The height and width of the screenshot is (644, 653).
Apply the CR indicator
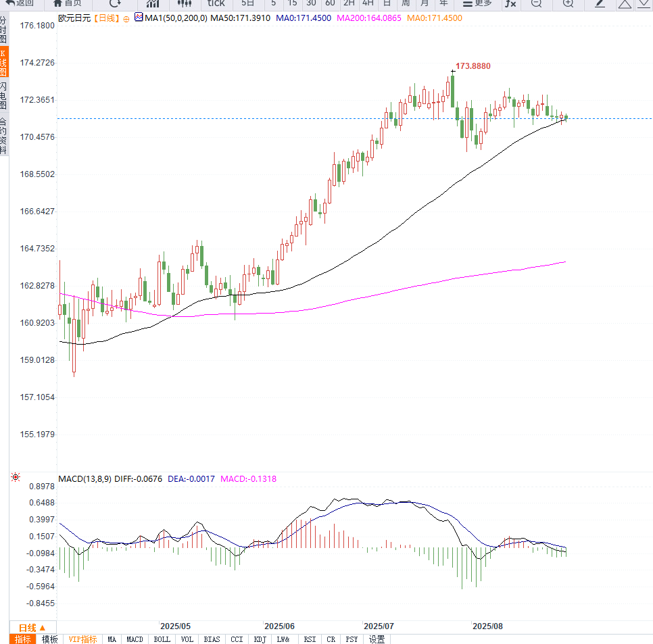331,639
